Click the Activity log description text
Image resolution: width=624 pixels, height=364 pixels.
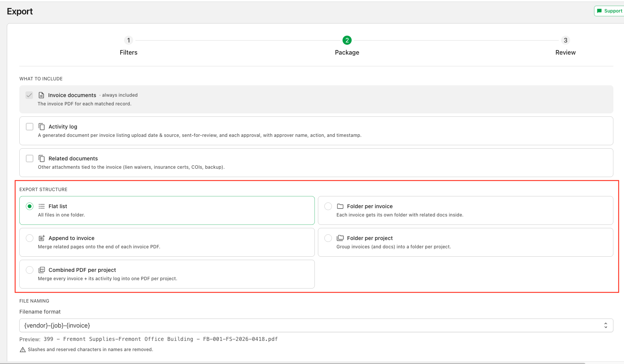click(x=200, y=135)
